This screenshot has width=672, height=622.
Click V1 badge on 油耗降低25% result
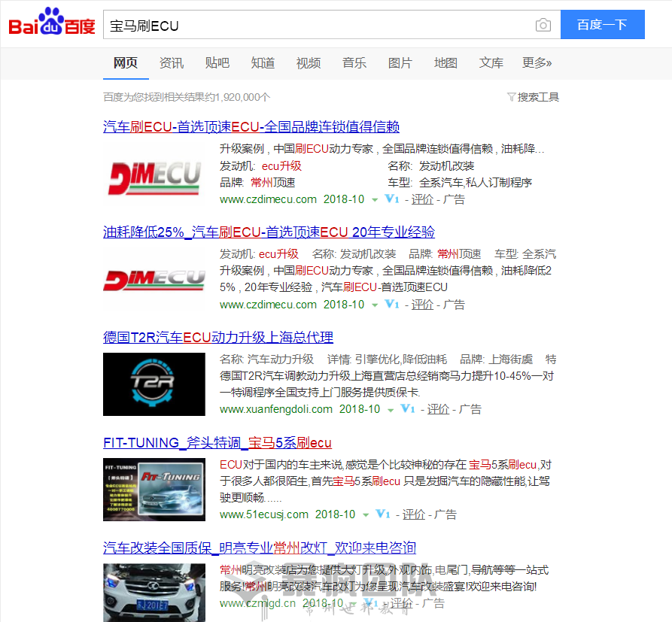(x=392, y=304)
